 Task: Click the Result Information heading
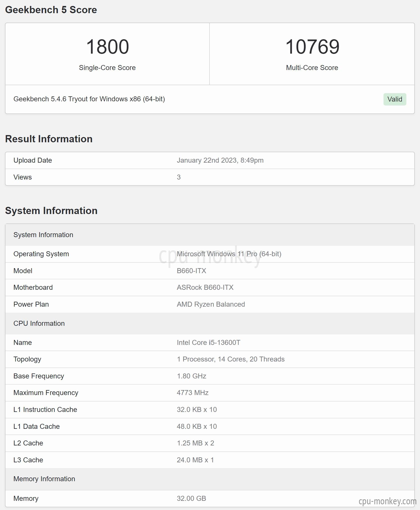[49, 139]
